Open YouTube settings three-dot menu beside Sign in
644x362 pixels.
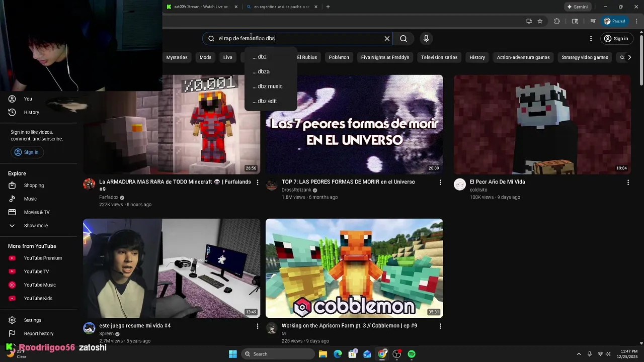click(x=591, y=39)
